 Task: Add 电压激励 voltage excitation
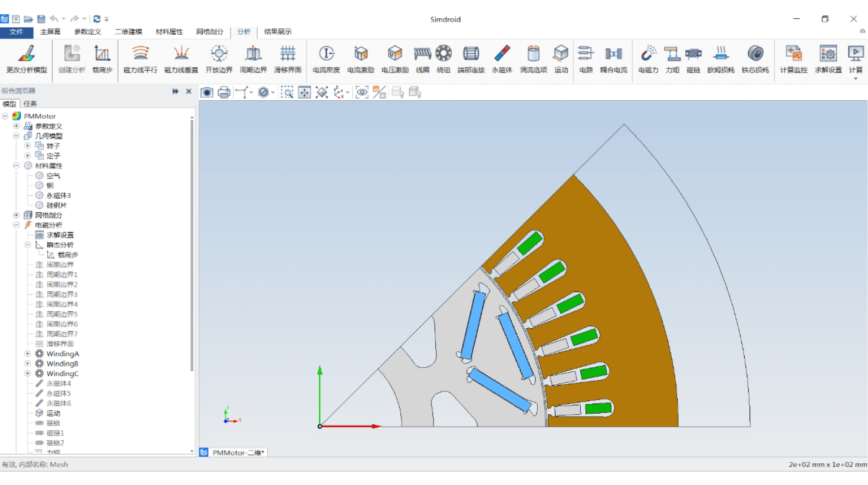click(395, 59)
